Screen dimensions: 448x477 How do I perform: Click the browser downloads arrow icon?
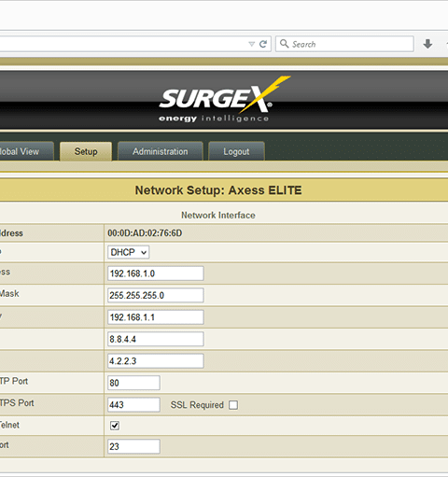427,44
